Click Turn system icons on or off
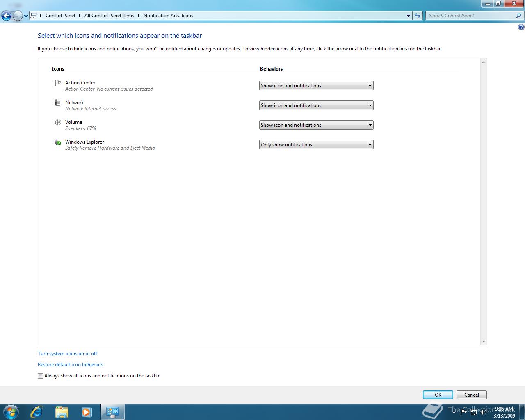 tap(68, 354)
